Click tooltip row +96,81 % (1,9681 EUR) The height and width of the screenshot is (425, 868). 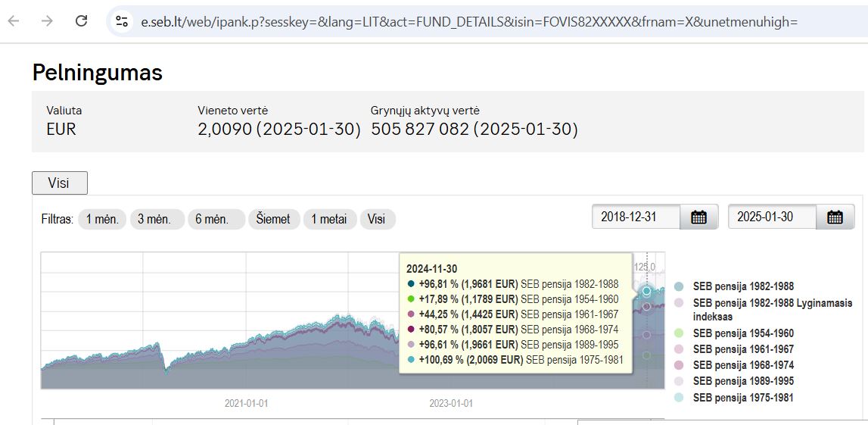(513, 284)
